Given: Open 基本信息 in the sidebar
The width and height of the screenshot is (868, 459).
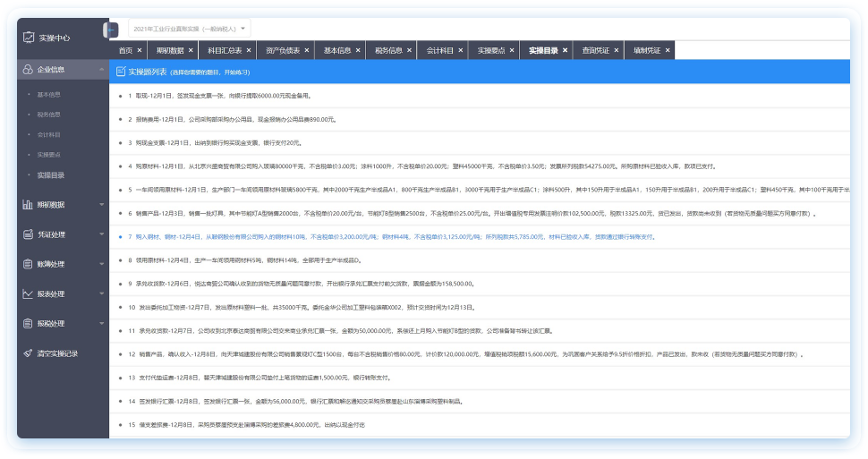Looking at the screenshot, I should (48, 95).
